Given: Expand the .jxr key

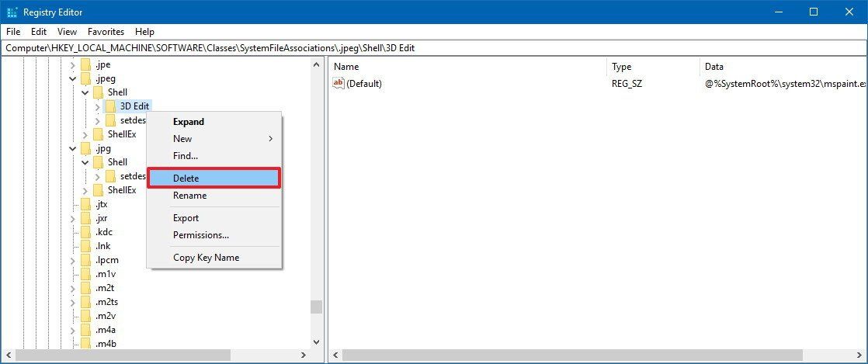Looking at the screenshot, I should point(72,219).
